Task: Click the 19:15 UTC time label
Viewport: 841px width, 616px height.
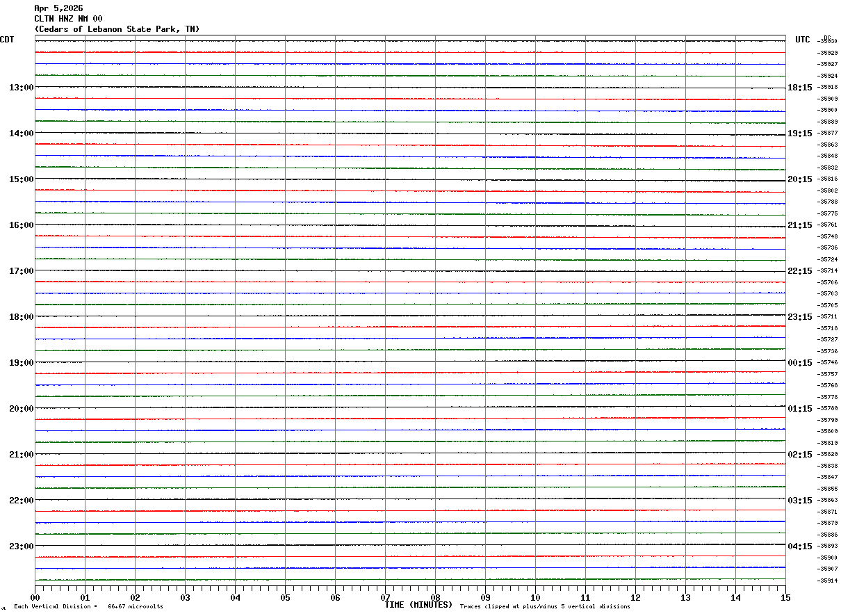Action: click(799, 133)
